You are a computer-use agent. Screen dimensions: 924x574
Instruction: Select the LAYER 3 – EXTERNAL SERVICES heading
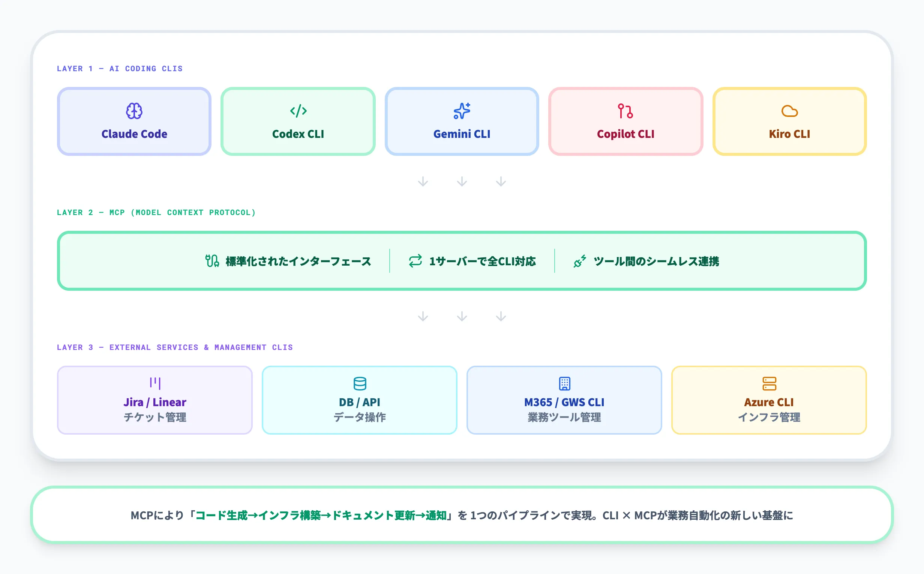coord(175,347)
